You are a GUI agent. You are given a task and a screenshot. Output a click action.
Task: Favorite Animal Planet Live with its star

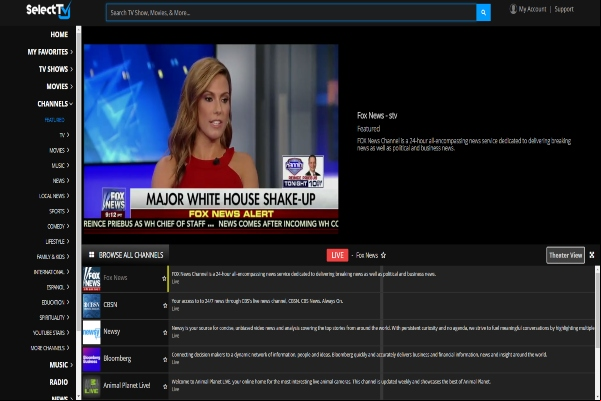(x=165, y=386)
